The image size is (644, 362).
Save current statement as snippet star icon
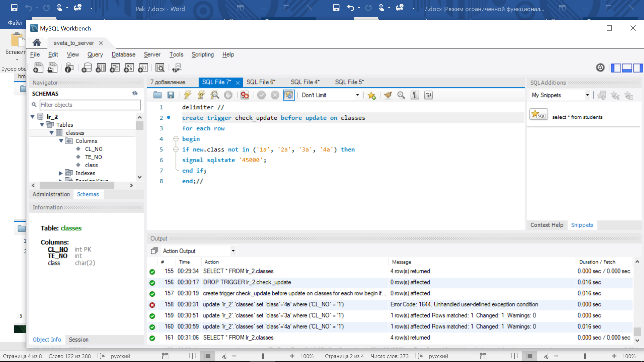(372, 95)
